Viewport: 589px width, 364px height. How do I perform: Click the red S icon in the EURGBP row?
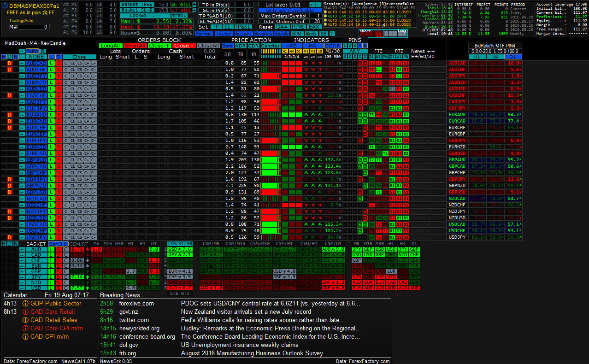pyautogui.click(x=59, y=134)
